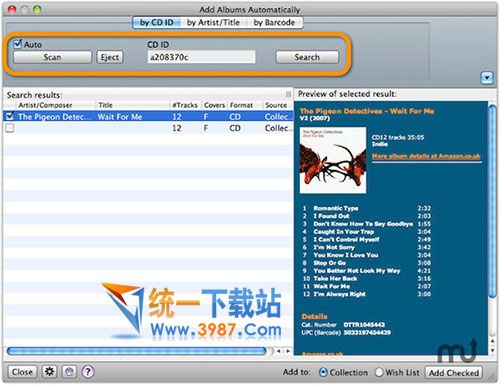Image resolution: width=500 pixels, height=385 pixels.
Task: Check the second search result checkbox
Action: (x=10, y=128)
